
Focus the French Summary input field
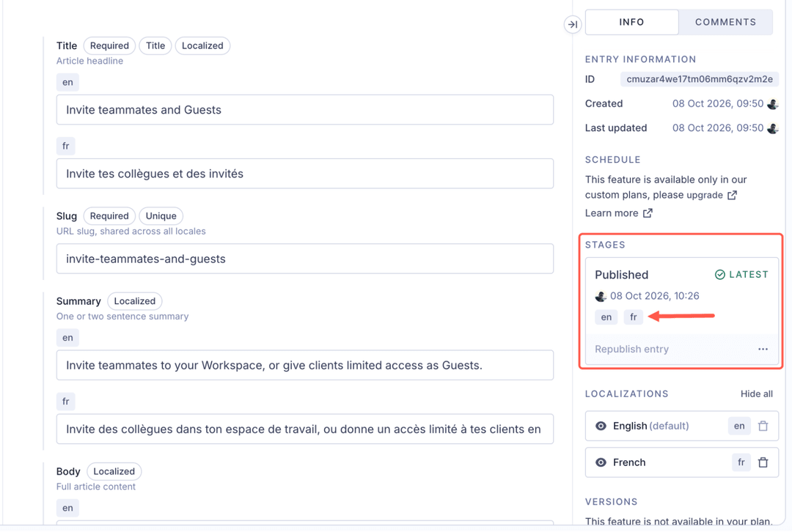click(304, 429)
